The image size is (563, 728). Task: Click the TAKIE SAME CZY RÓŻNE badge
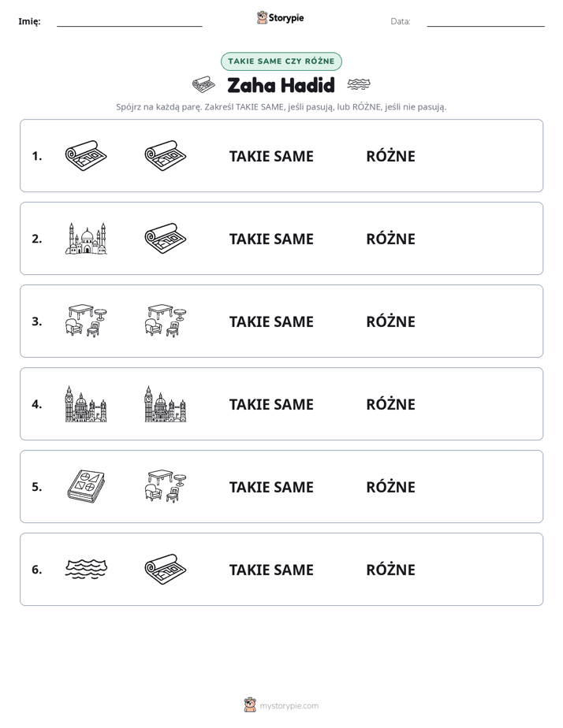281,61
